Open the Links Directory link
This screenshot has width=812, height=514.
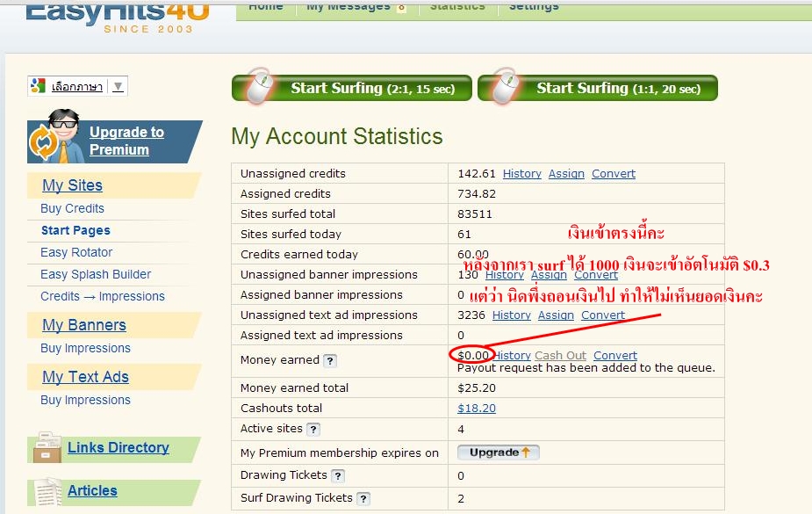pyautogui.click(x=119, y=447)
